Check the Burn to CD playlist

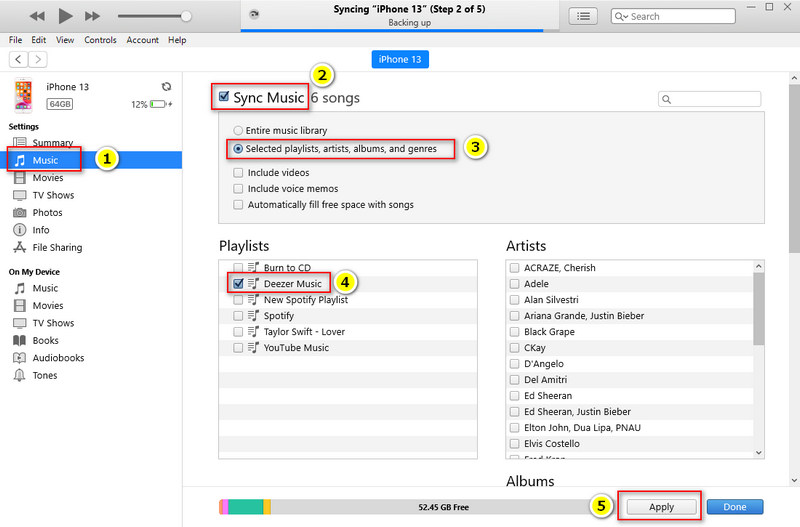coord(238,267)
